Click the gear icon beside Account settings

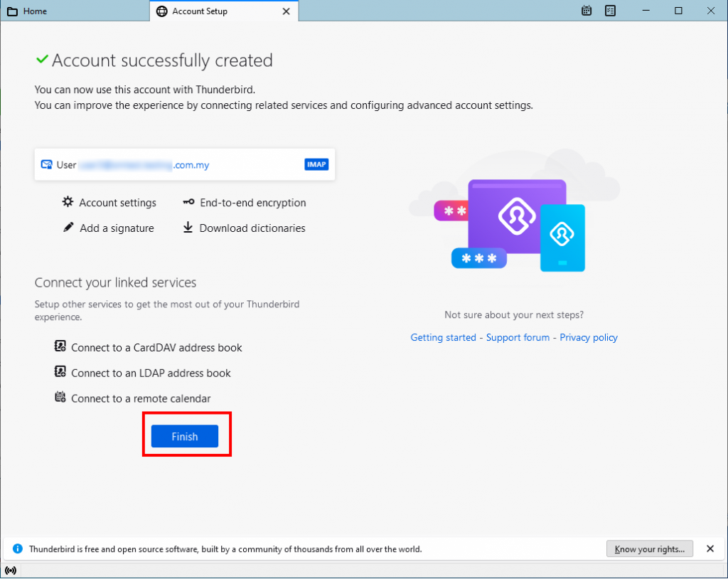click(68, 202)
